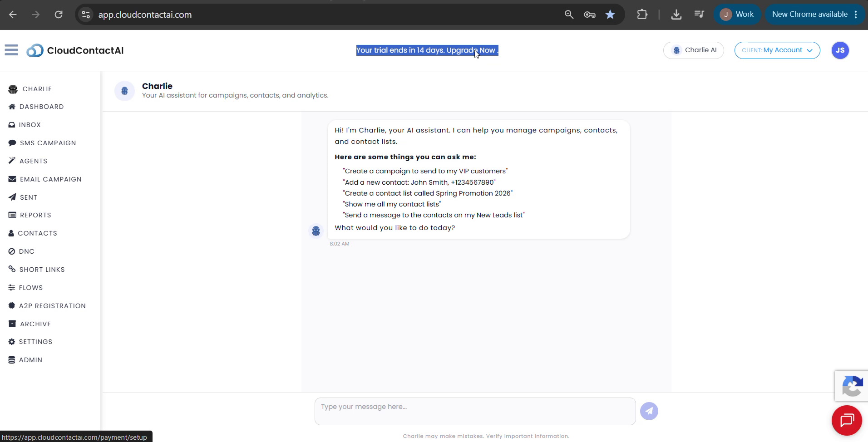Click the address bar URL

pos(145,15)
